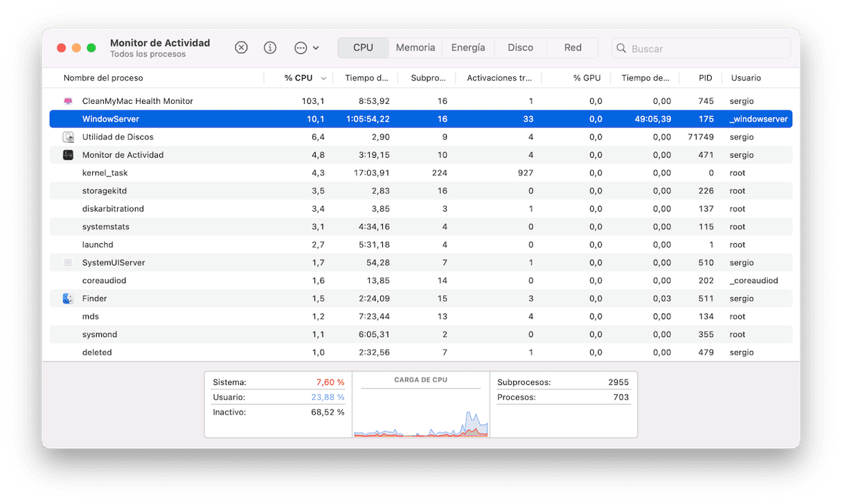The width and height of the screenshot is (842, 504).
Task: Click the _coreaudiod user cell
Action: click(754, 281)
